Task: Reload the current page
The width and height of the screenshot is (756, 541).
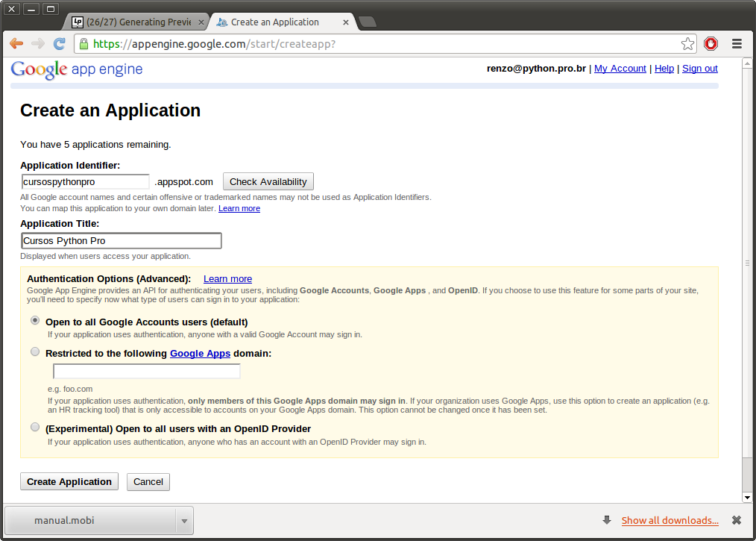Action: [x=59, y=43]
